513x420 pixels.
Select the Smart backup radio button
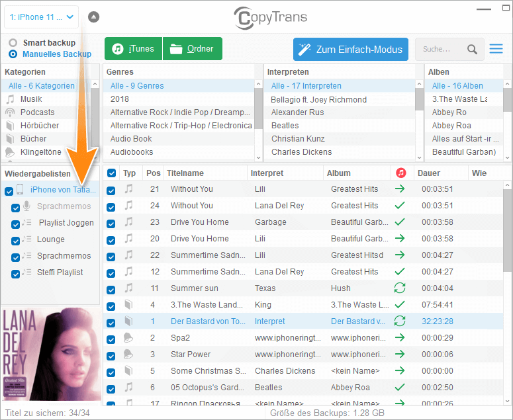13,43
